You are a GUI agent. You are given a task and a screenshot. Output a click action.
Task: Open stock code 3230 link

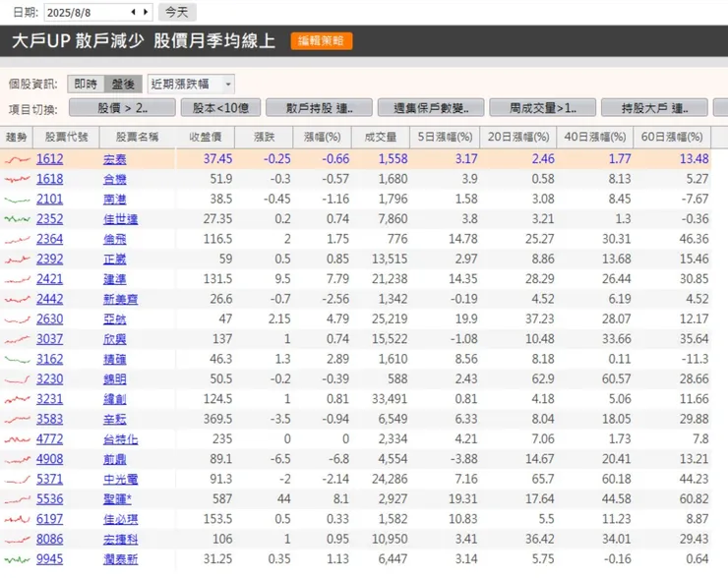coord(49,379)
